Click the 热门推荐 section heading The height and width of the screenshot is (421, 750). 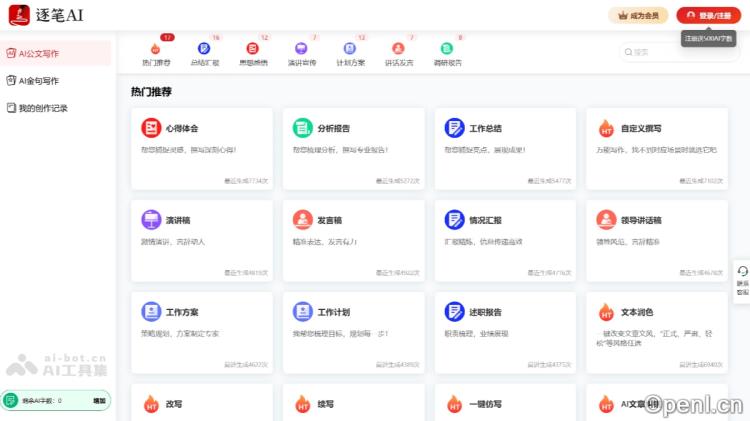point(151,91)
